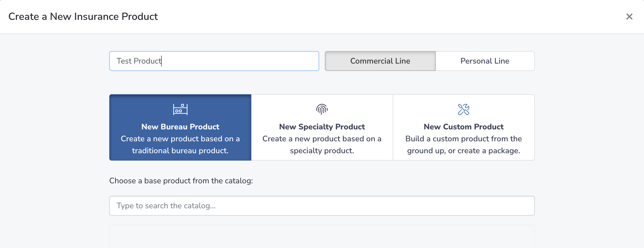Pick the New Custom Product heading
This screenshot has width=644, height=248.
pos(464,127)
